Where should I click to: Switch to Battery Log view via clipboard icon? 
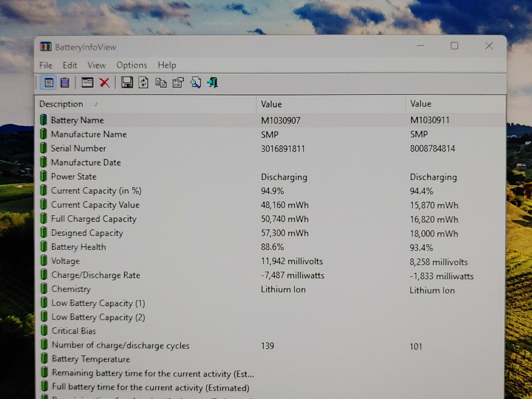tap(65, 83)
